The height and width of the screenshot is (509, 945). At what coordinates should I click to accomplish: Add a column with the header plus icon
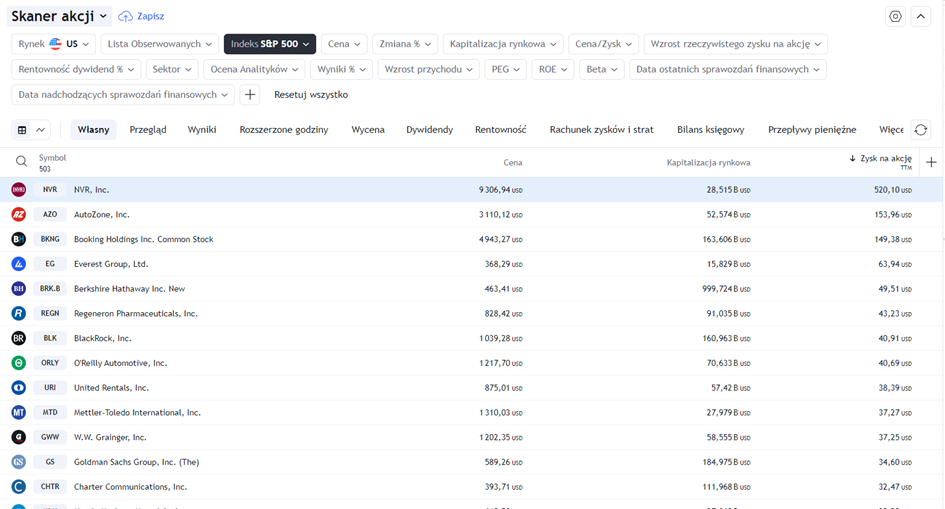pos(931,162)
